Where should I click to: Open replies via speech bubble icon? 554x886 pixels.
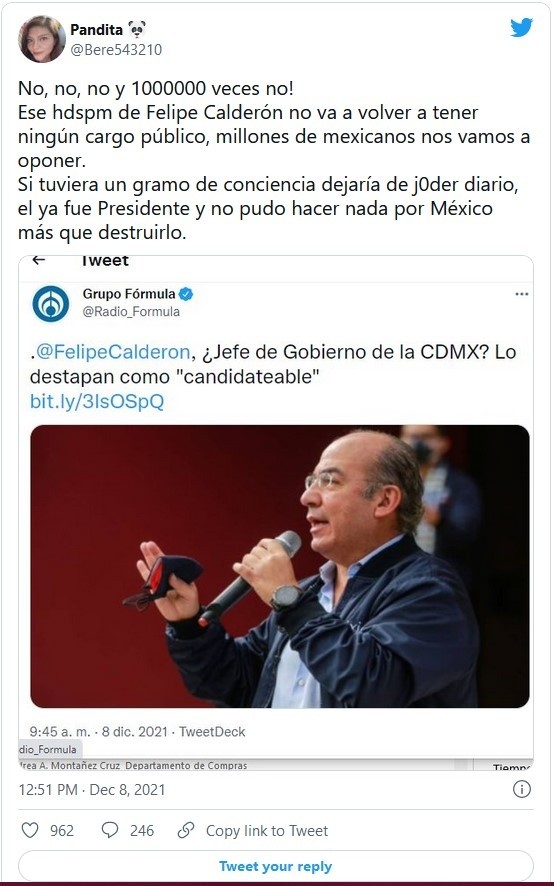pos(110,830)
